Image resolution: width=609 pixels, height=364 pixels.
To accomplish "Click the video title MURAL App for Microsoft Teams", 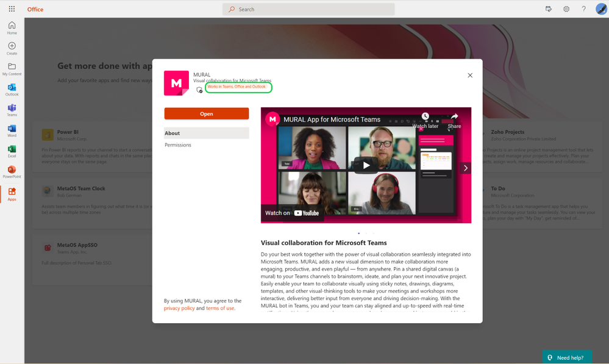I will (332, 120).
